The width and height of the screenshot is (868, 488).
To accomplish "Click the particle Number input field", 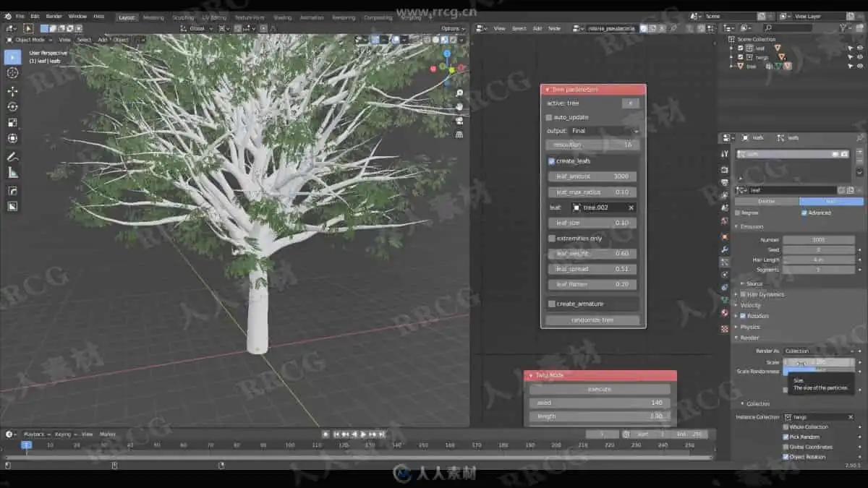I will coord(818,240).
